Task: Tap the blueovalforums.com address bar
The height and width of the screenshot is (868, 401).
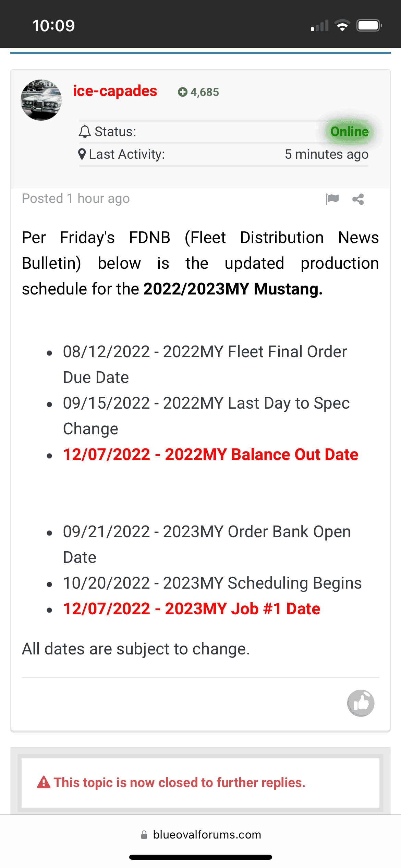Action: click(200, 834)
